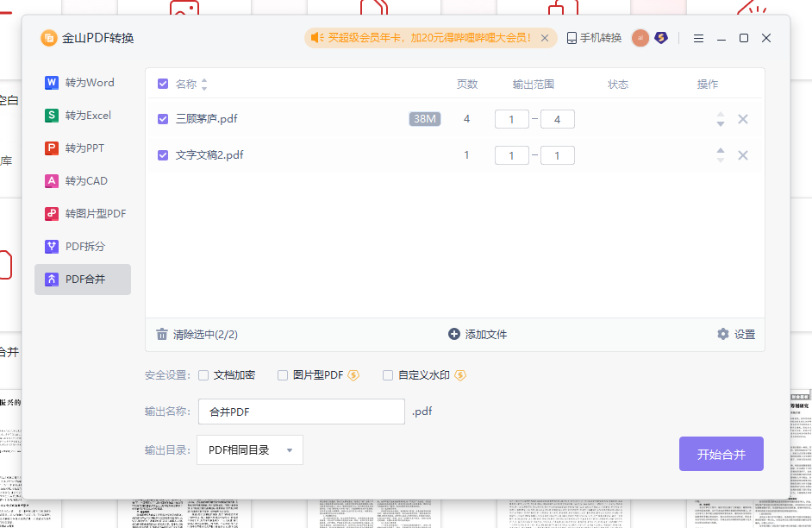Move 三顾茅庐.pdf down in order

point(721,123)
